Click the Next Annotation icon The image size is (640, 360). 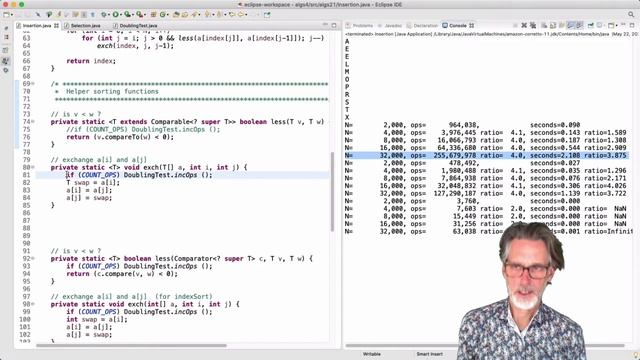207,15
